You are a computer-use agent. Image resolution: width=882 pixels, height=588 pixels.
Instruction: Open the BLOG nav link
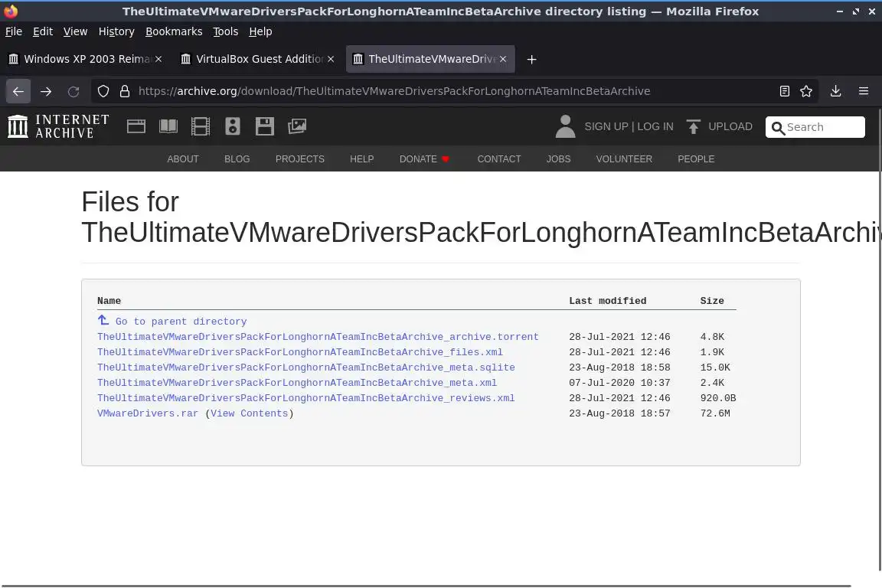(x=237, y=159)
